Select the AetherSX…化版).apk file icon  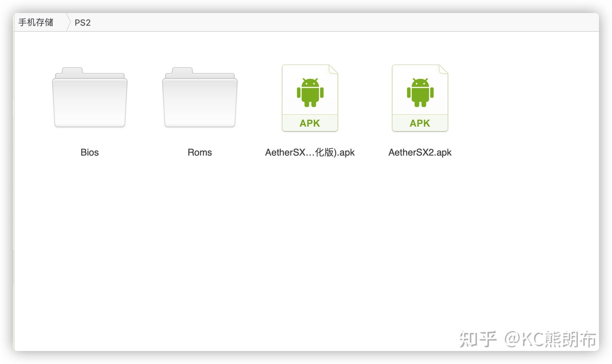pos(310,98)
